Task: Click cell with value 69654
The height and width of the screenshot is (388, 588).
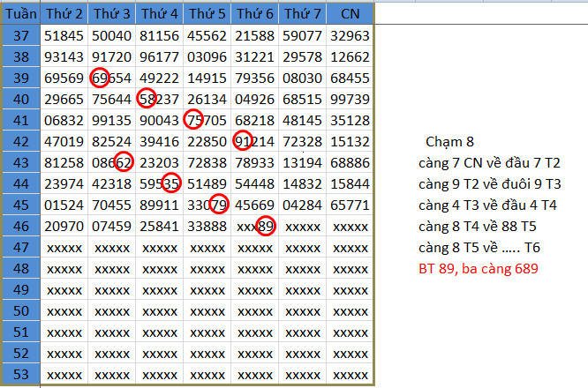Action: 112,78
